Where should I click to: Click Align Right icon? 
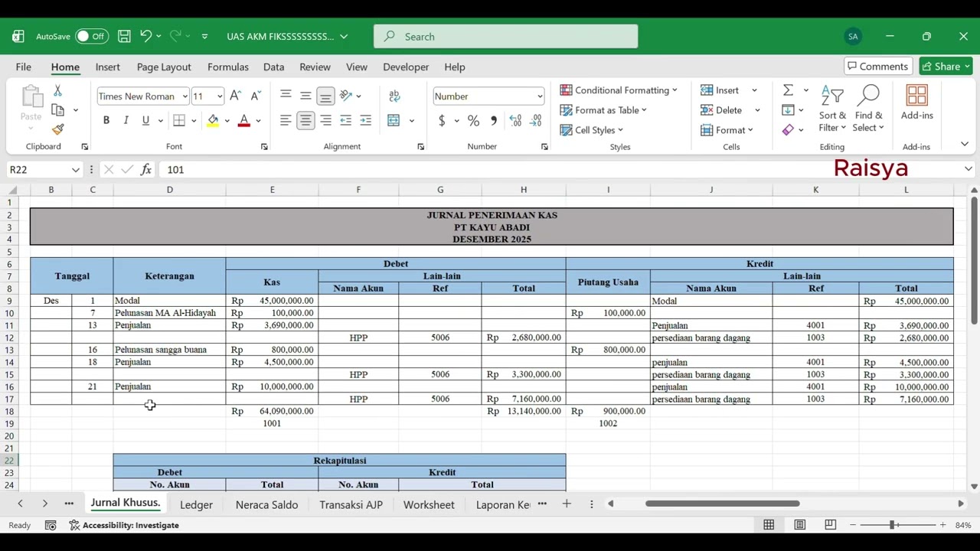coord(325,120)
